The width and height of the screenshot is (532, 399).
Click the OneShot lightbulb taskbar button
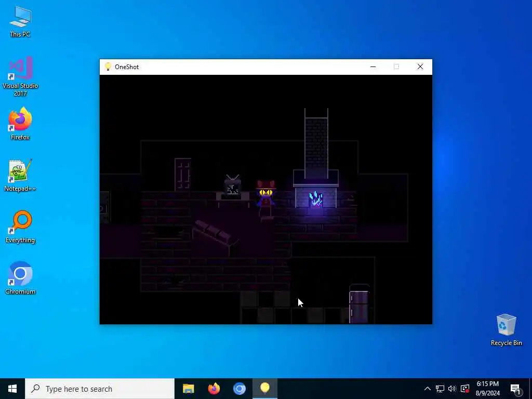click(265, 389)
